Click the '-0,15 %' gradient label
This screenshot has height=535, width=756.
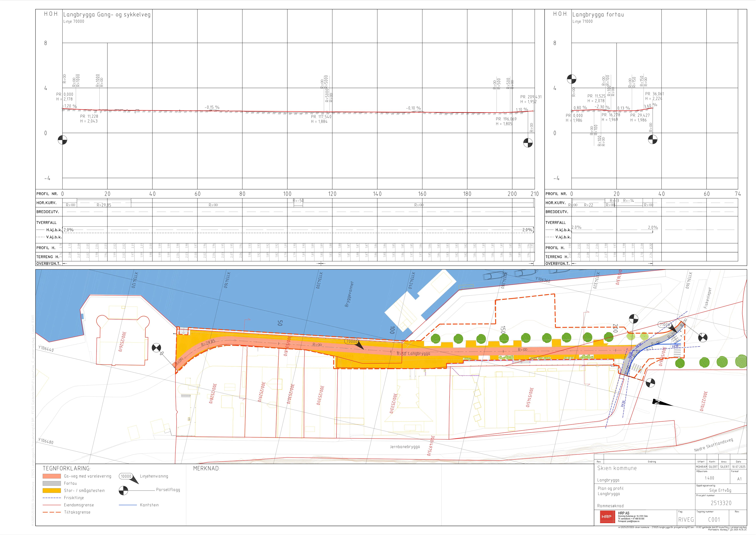tap(212, 107)
